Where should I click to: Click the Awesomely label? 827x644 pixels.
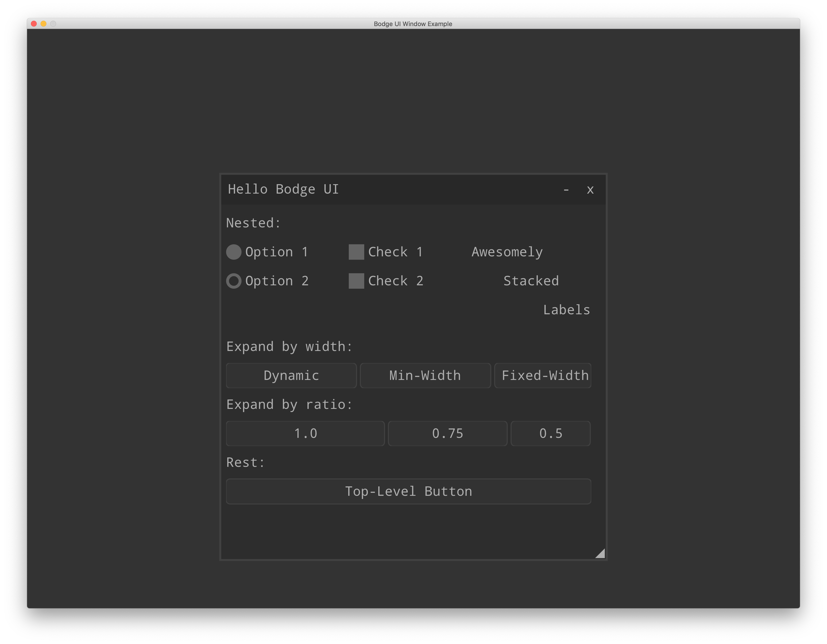(x=507, y=252)
